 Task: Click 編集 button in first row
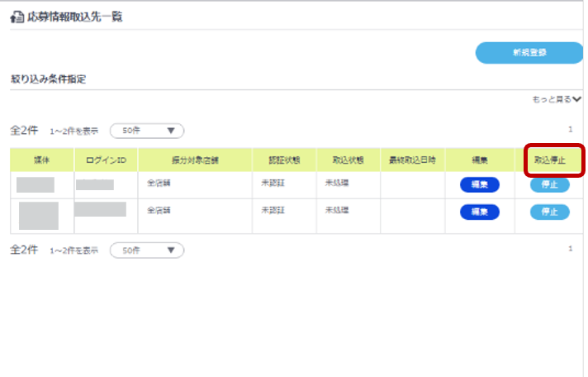tap(479, 185)
